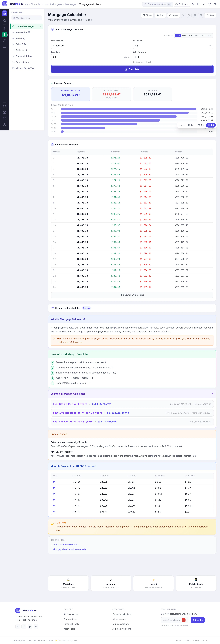Viewport: 220px width, 644px height.
Task: Click the footer X social icon
Action: 18,627
